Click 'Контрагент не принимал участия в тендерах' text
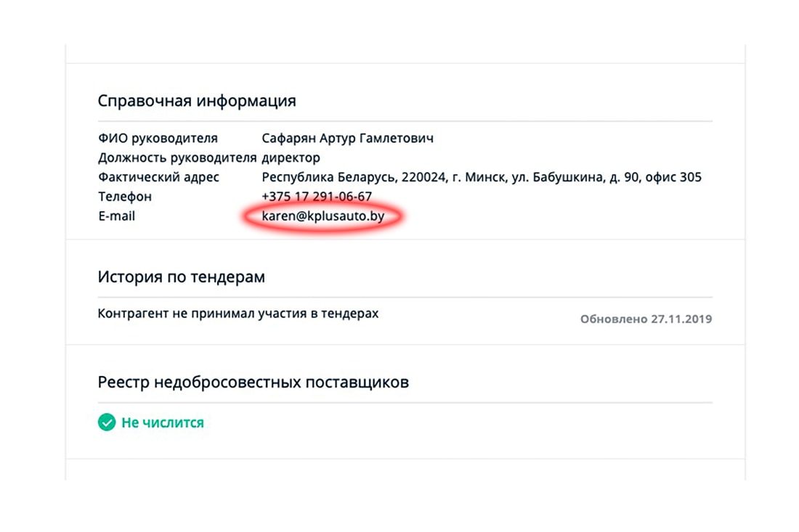799x532 pixels. pos(238,314)
